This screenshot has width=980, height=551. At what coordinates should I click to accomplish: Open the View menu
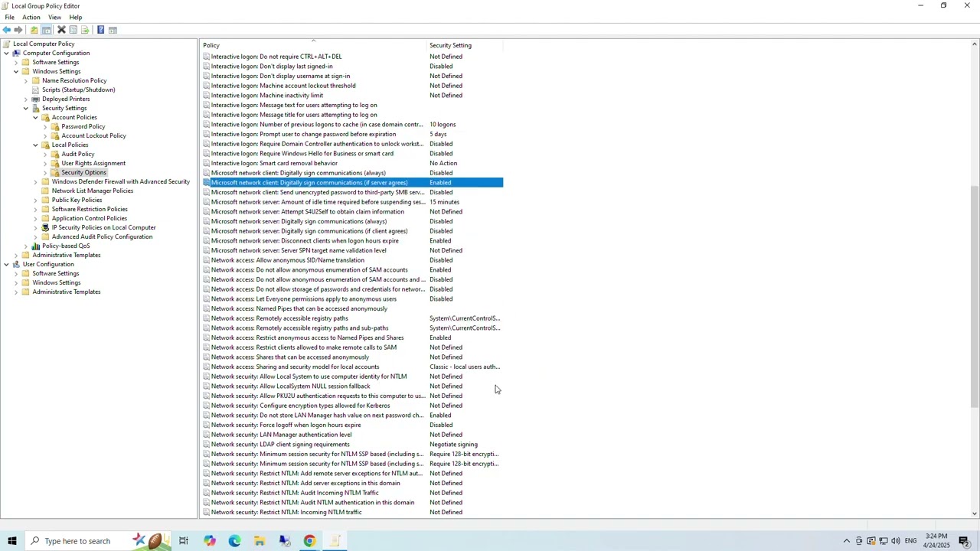click(x=55, y=17)
